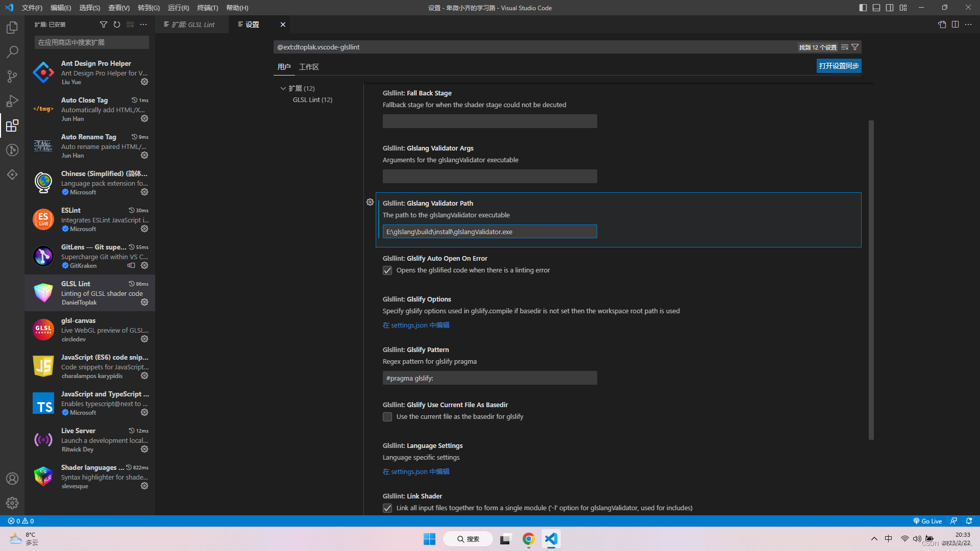The height and width of the screenshot is (551, 980).
Task: Open the Accounts menu icon
Action: pos(12,478)
